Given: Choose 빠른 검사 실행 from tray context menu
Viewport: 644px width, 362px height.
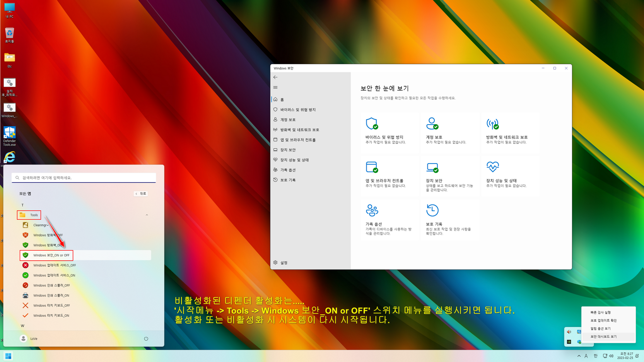Looking at the screenshot, I should (x=608, y=312).
